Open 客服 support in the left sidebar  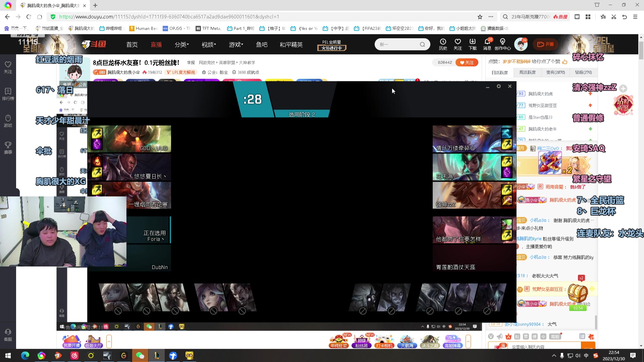(8, 335)
